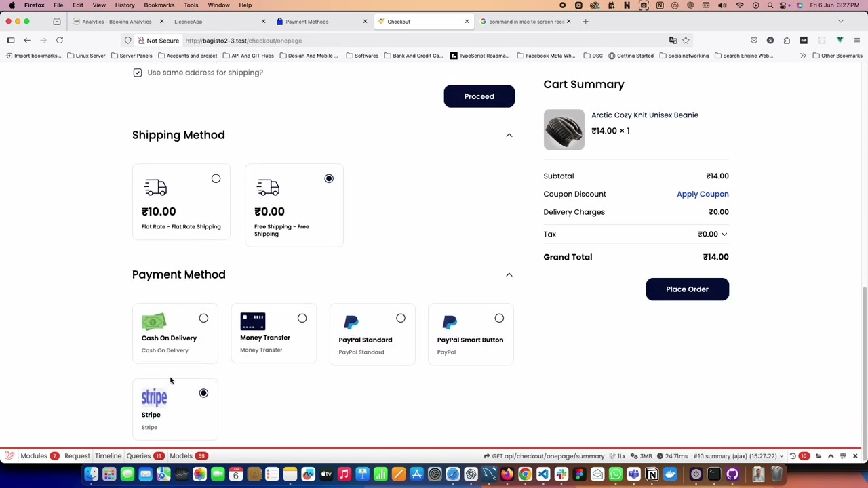
Task: Open the Timeline tab in debugbar
Action: coord(108,456)
